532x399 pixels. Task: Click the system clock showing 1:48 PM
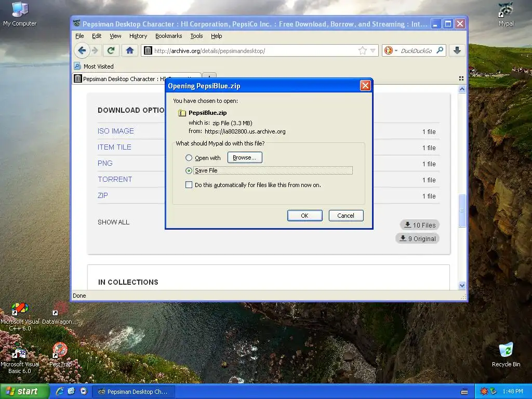coord(513,392)
